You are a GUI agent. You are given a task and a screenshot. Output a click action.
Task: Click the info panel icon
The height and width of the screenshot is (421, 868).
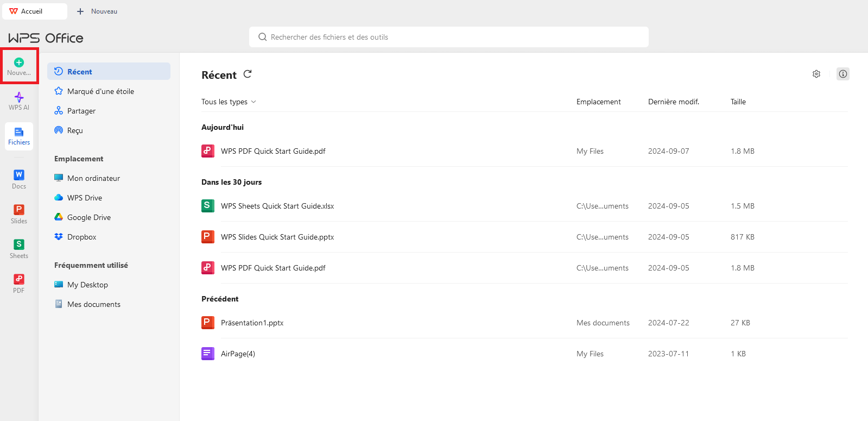click(842, 74)
